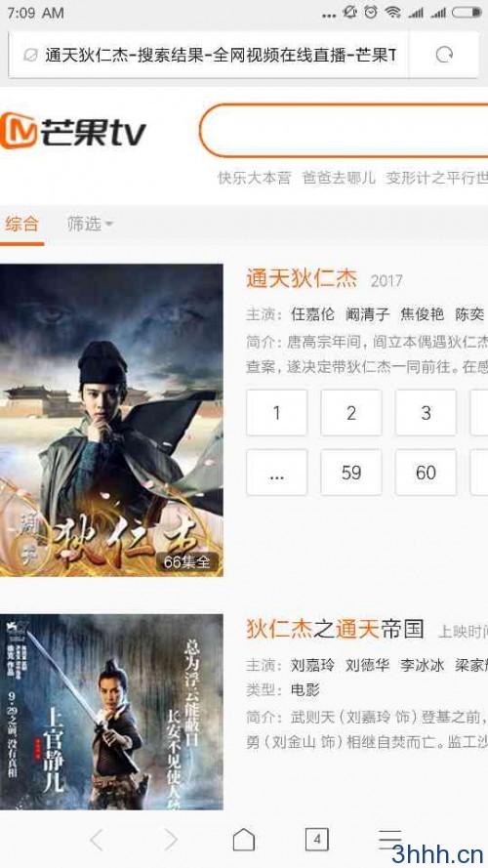Expand the hidden episodes with … button
The height and width of the screenshot is (868, 488).
point(276,473)
